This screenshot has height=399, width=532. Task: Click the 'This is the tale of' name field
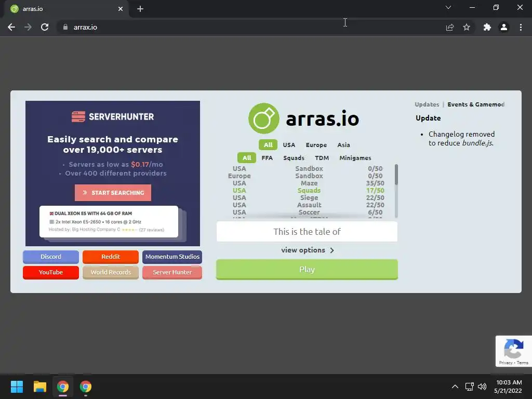coord(307,232)
